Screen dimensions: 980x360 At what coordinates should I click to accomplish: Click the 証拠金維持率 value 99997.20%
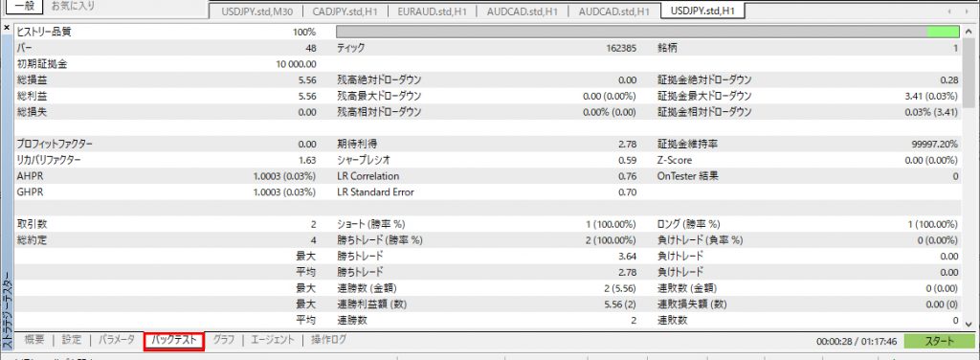[x=935, y=145]
